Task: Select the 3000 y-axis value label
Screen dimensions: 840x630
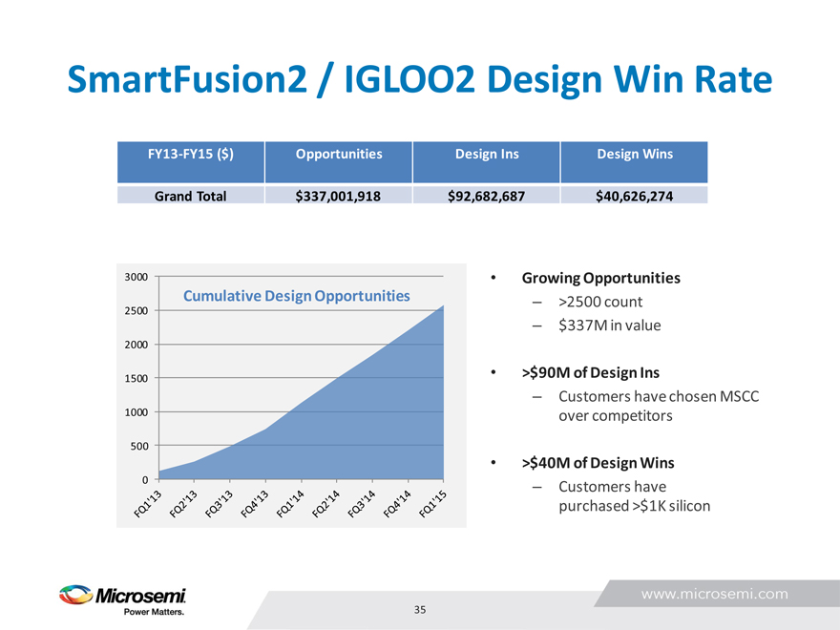Action: tap(136, 277)
